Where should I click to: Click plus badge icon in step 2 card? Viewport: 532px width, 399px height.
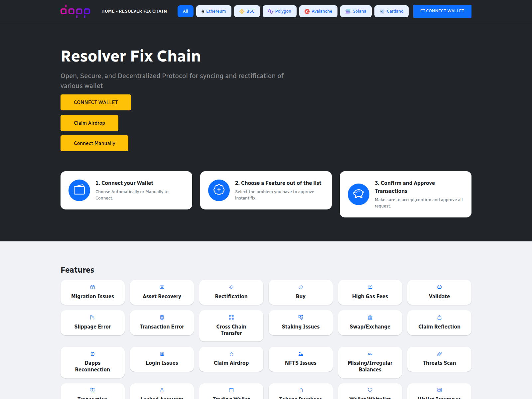pyautogui.click(x=219, y=190)
